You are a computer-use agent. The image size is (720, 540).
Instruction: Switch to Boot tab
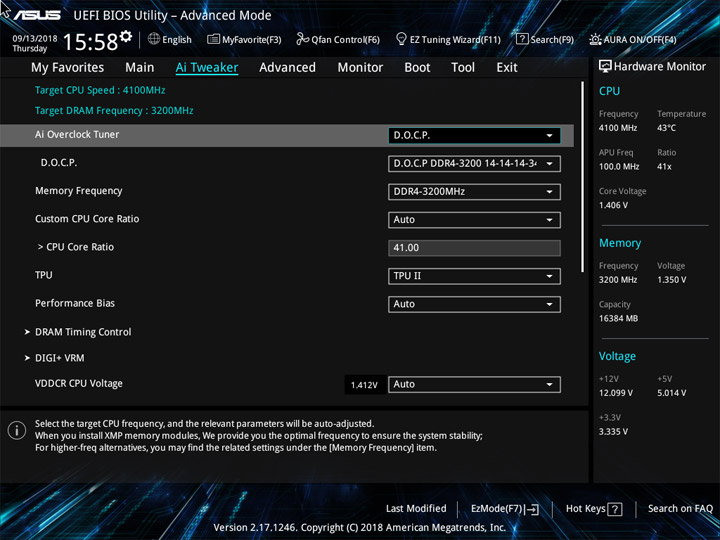coord(417,68)
